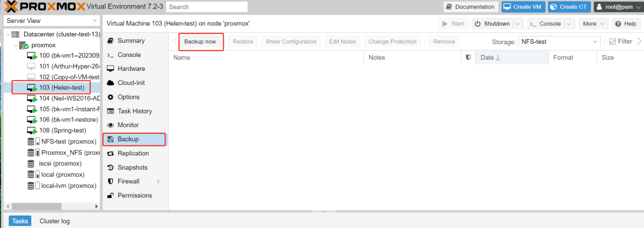This screenshot has width=644, height=228.
Task: Click the local storage icon
Action: point(33,175)
